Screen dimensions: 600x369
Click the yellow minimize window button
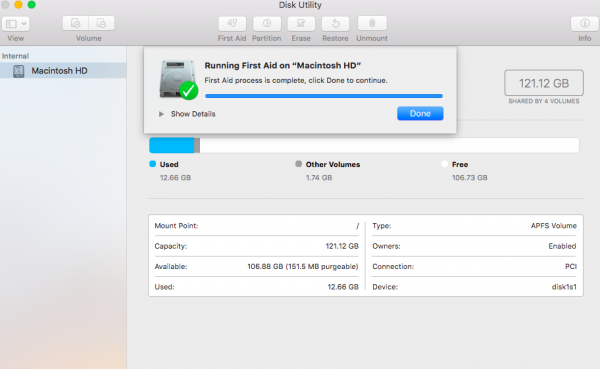pyautogui.click(x=18, y=5)
